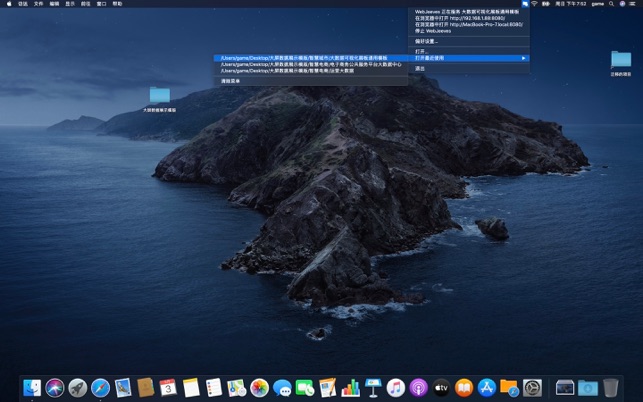Open the Music app in the Dock

(396, 387)
